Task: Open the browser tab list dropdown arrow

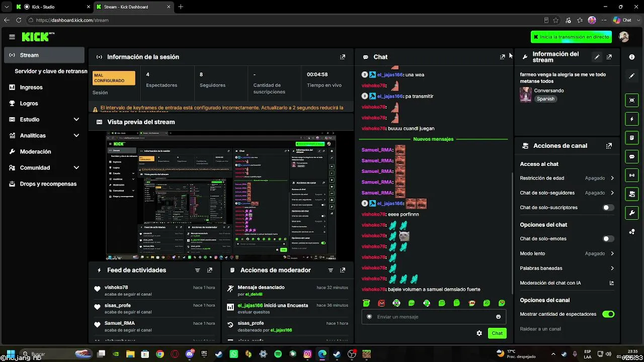Action: pos(7,7)
